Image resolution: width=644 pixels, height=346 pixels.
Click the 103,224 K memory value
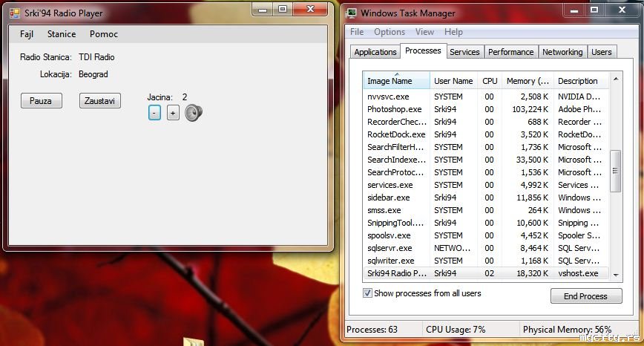point(530,109)
